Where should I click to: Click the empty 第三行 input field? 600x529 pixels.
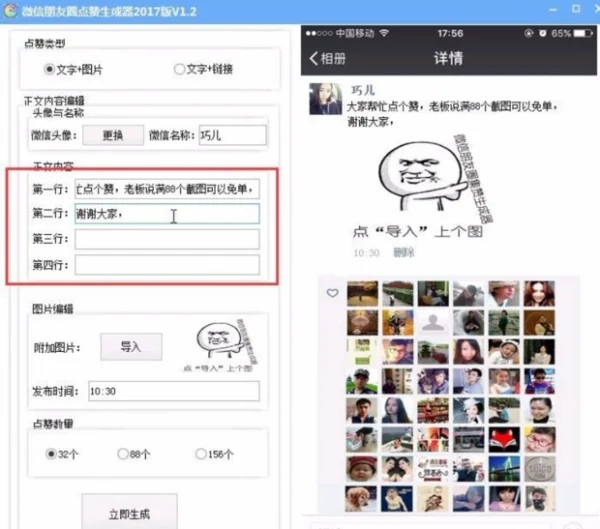(x=167, y=239)
